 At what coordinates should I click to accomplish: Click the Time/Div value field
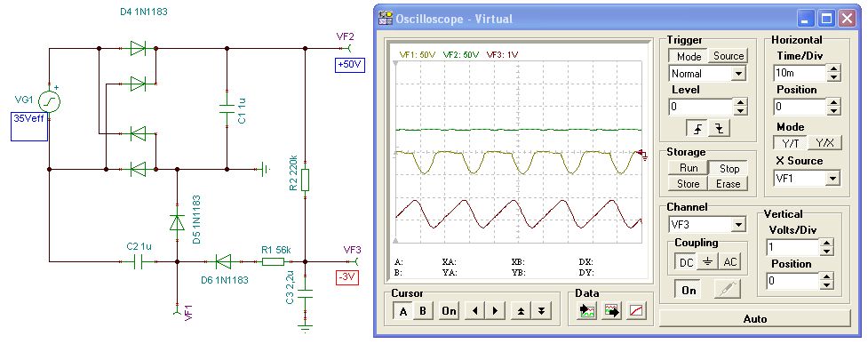[x=800, y=73]
